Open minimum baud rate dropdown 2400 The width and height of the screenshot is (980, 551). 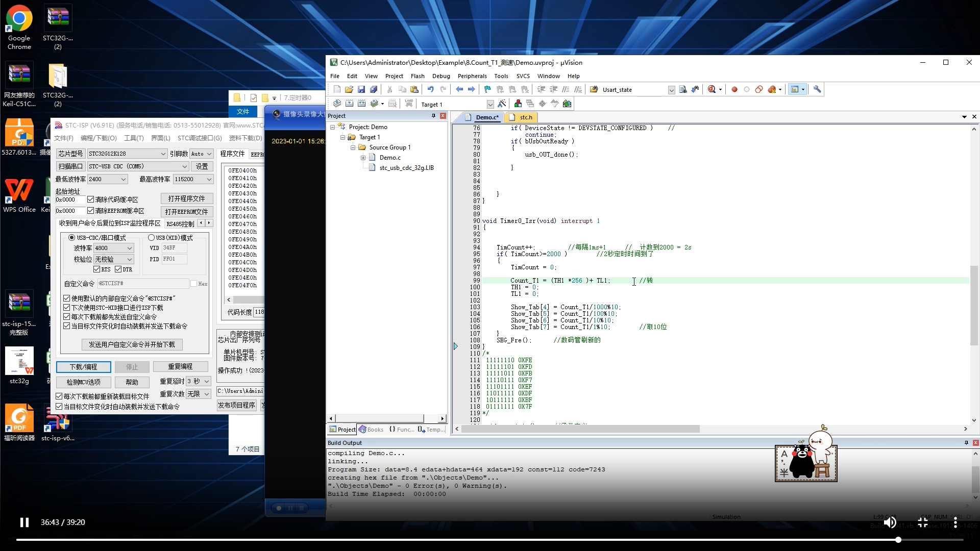[107, 179]
